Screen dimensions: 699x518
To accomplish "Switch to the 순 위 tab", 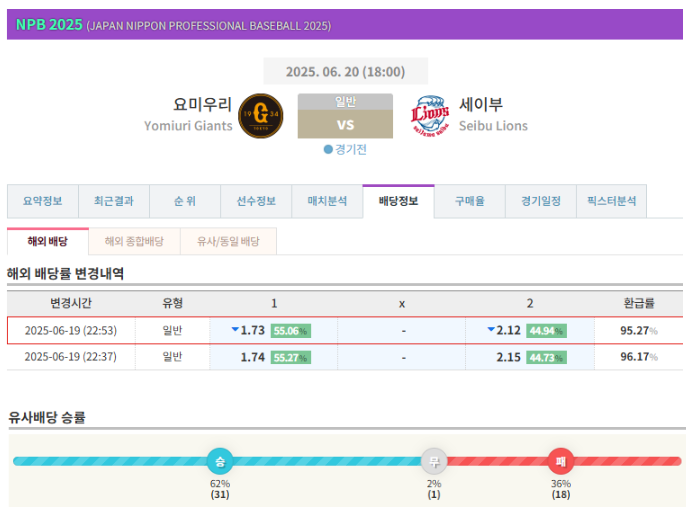I will click(x=185, y=201).
